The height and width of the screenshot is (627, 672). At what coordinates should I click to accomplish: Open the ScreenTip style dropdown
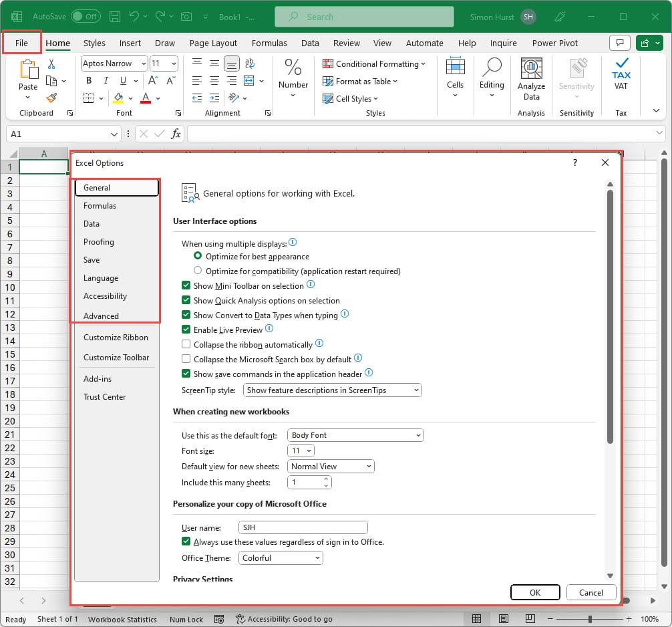pos(333,390)
